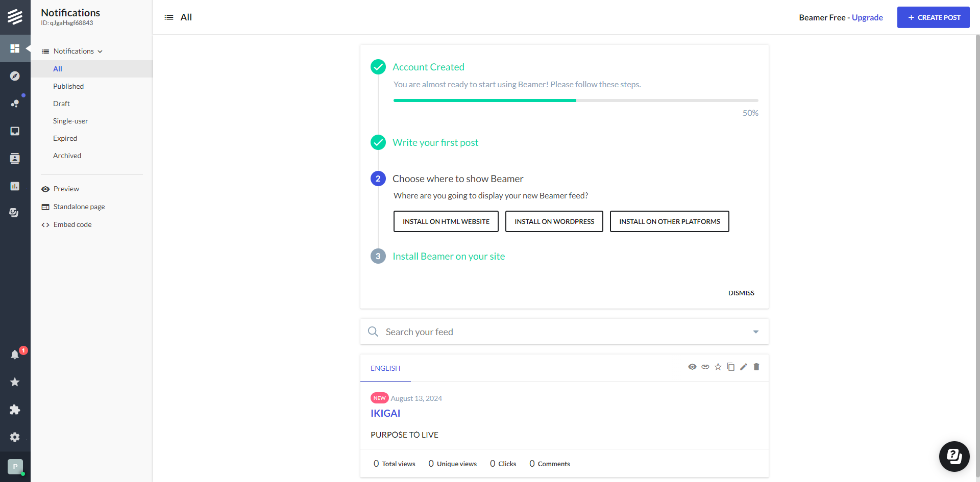The height and width of the screenshot is (482, 980).
Task: Expand search filter dropdown arrow
Action: [756, 332]
